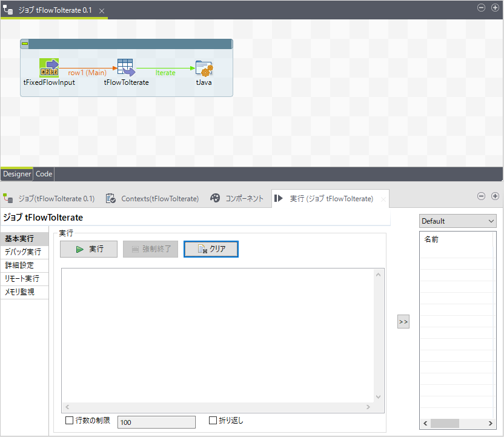This screenshot has width=504, height=437.
Task: Click the Contexts(tFlowToIterate) tab icon
Action: (111, 198)
